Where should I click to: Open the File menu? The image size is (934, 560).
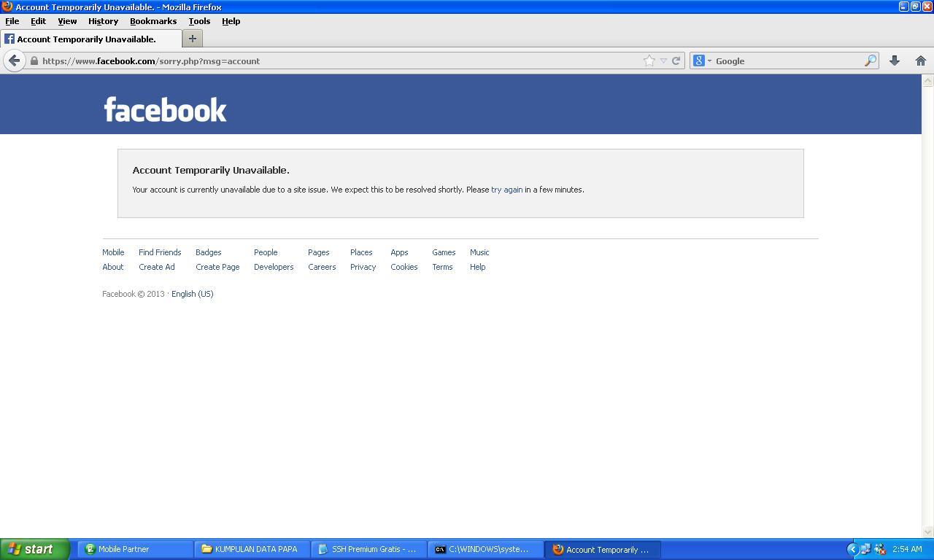12,21
